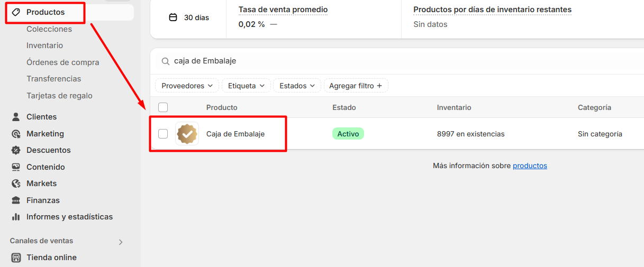Click the Caja de Embalaje product thumbnail
This screenshot has width=644, height=267.
point(187,134)
